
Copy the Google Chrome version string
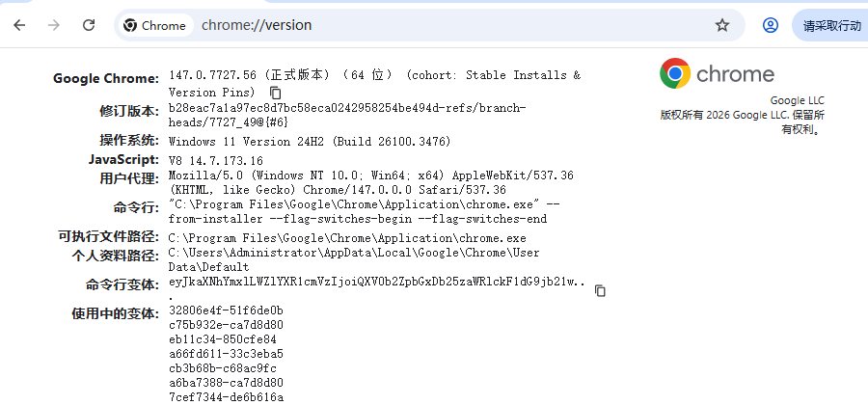pyautogui.click(x=275, y=93)
